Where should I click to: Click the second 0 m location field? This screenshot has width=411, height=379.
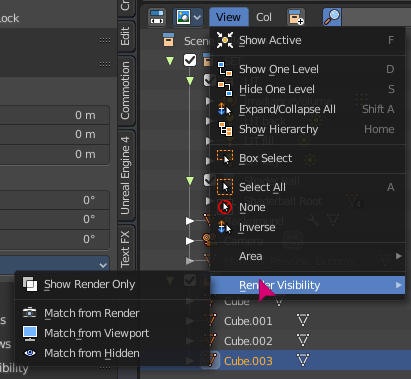click(x=55, y=135)
